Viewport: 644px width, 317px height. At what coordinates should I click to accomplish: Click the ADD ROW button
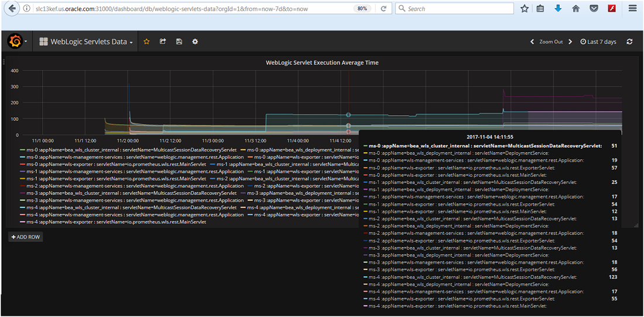26,237
